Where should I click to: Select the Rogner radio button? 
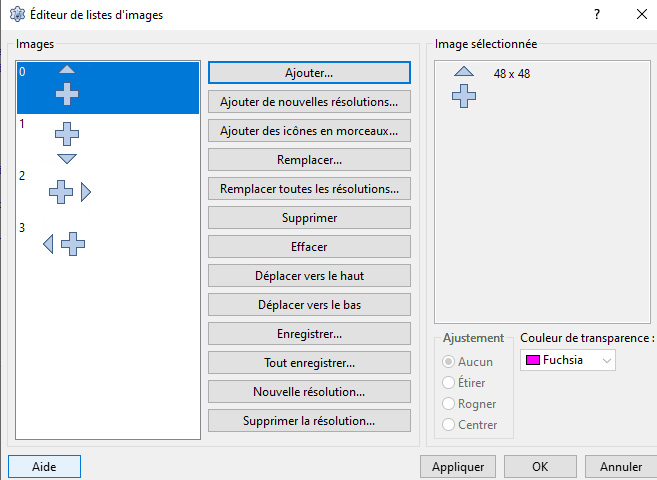click(449, 403)
